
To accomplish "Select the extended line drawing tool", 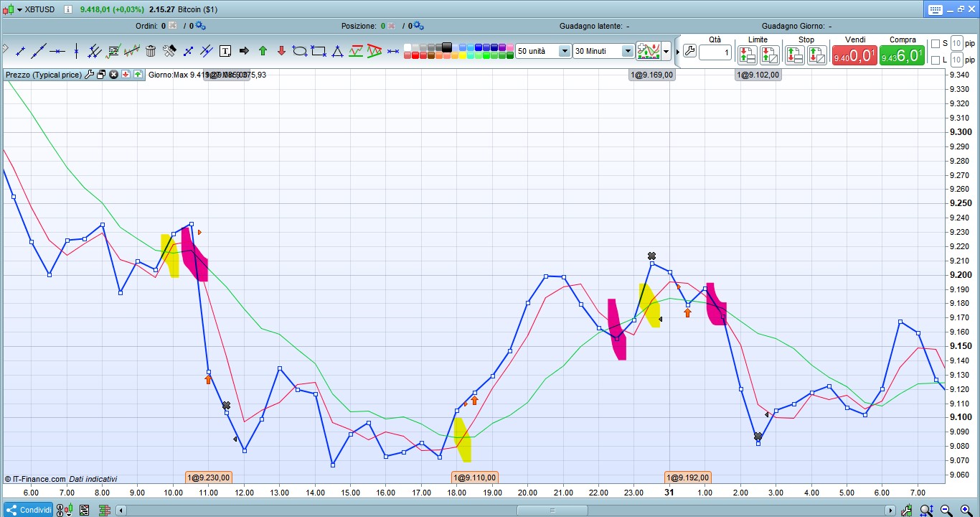I will click(x=39, y=51).
